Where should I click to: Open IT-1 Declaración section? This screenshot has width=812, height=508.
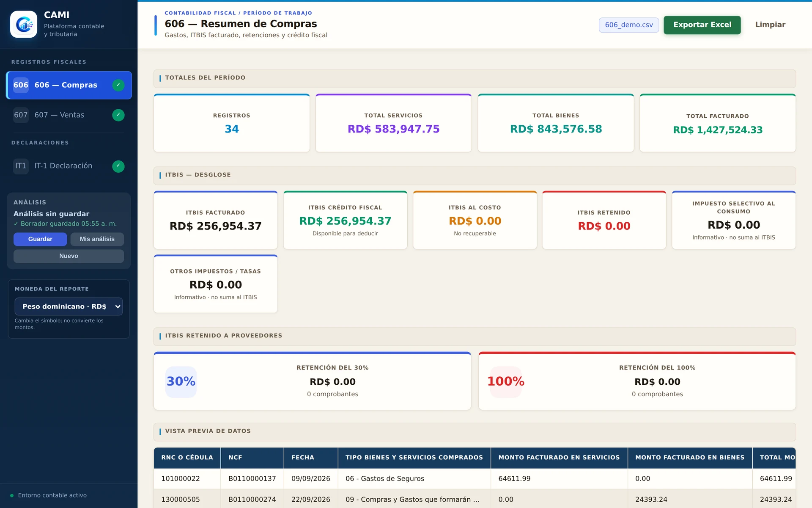point(69,166)
